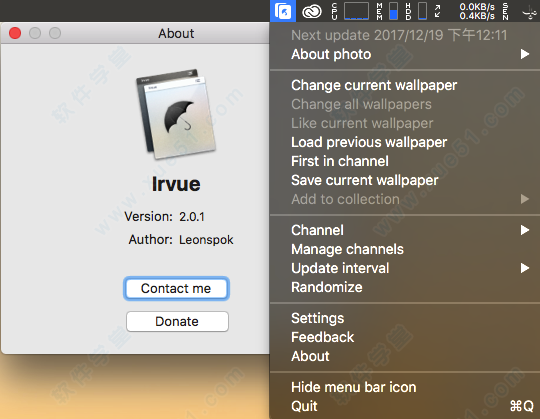Select First in channel
The height and width of the screenshot is (419, 540).
click(x=340, y=161)
